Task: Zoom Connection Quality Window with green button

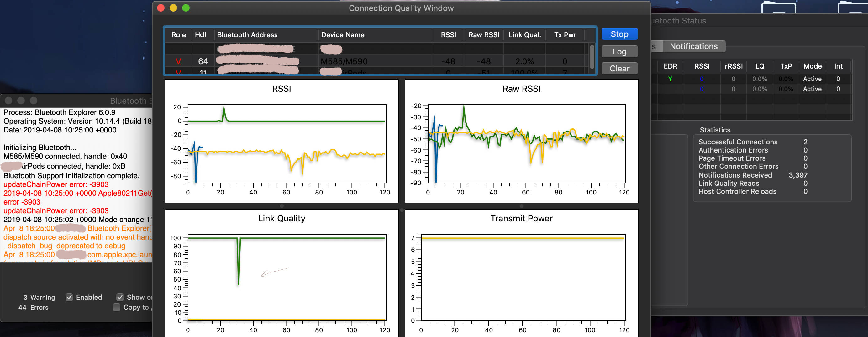Action: (186, 8)
